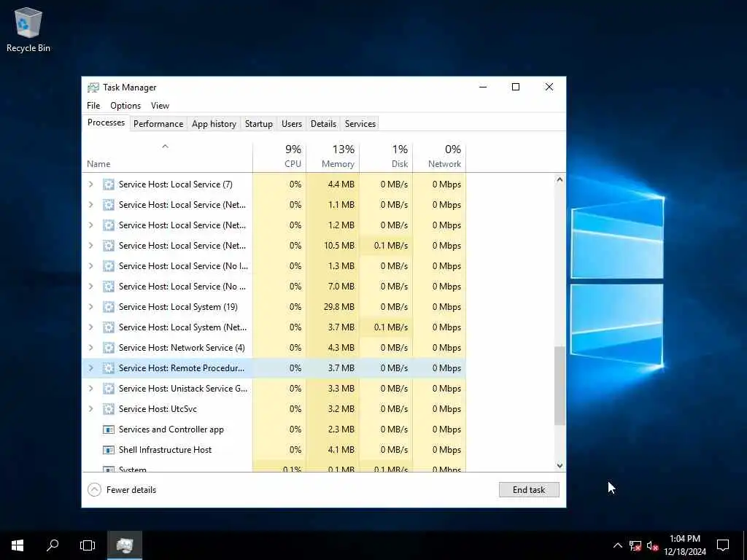
Task: Expand Local System (Net...) 3.7 MB row
Action: click(91, 327)
